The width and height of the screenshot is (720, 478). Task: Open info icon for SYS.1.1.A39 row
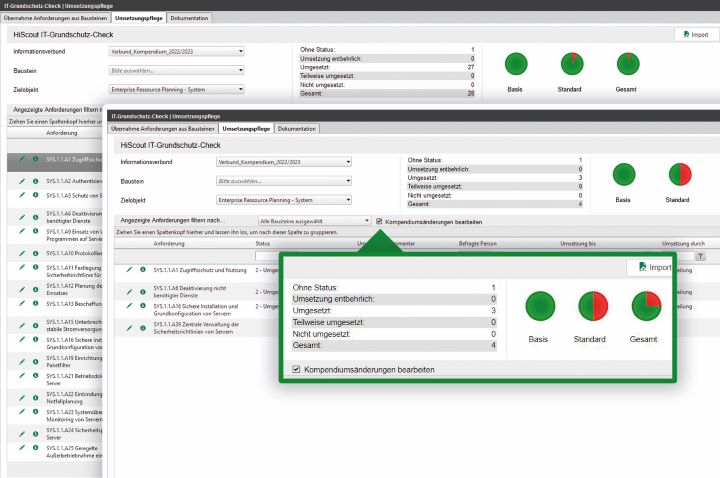(x=143, y=328)
